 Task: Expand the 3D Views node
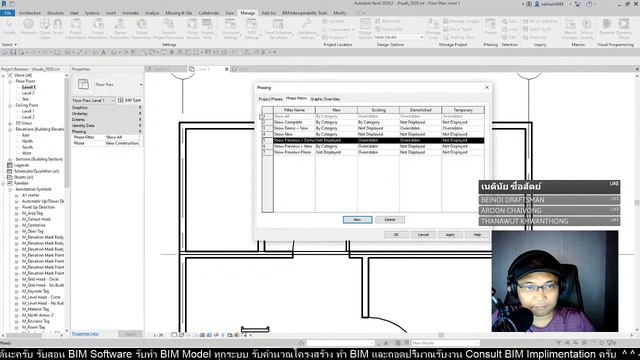point(10,123)
